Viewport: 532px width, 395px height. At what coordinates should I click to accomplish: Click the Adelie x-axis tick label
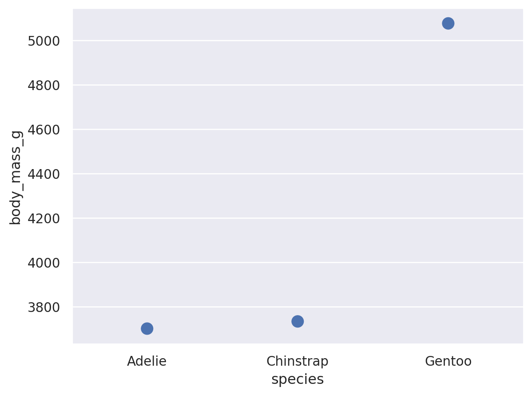[x=147, y=361]
